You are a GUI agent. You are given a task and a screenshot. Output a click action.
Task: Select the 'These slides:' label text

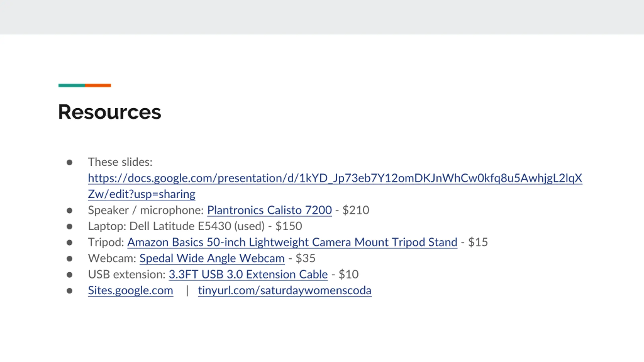pos(120,162)
